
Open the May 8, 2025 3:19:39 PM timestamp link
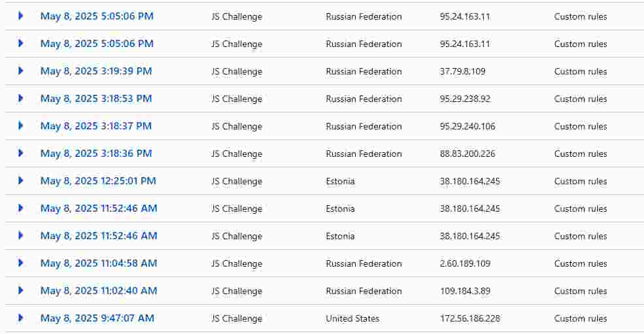click(96, 71)
